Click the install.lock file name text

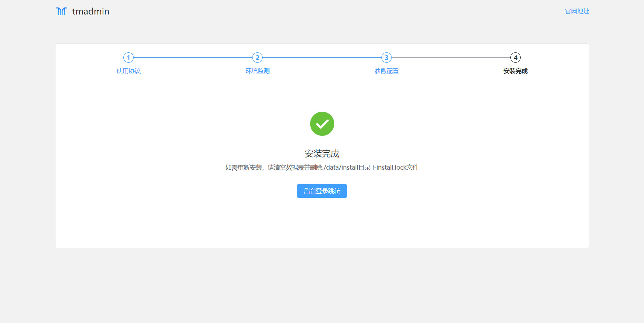point(391,168)
